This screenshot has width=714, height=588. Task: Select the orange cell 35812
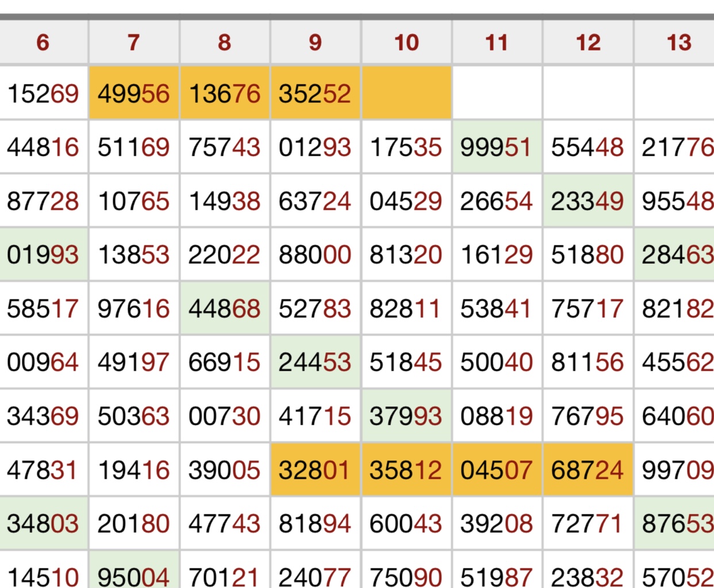406,470
